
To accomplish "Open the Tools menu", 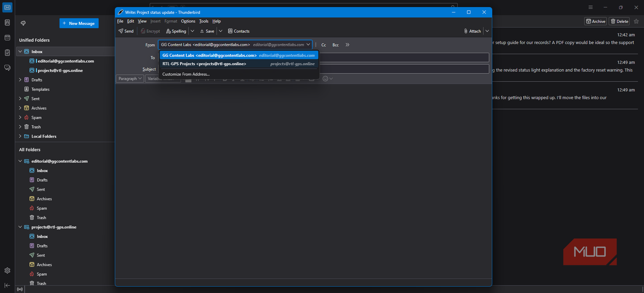I will click(x=204, y=21).
